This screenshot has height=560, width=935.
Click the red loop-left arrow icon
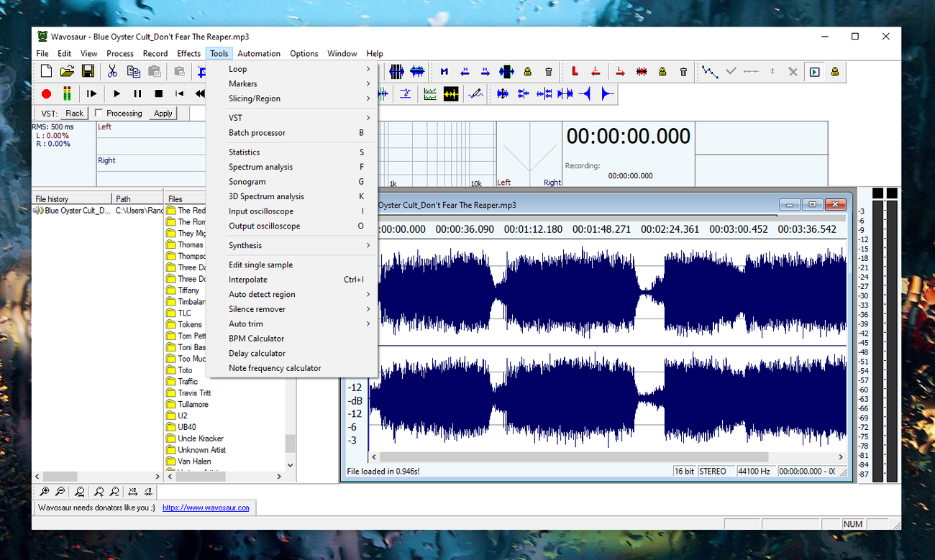point(596,71)
